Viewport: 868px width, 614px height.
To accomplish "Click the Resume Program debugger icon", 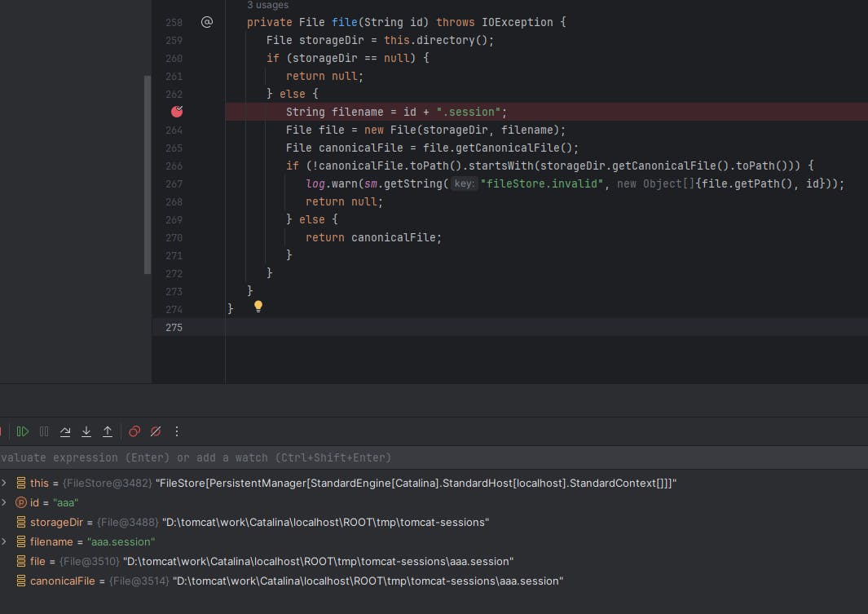I will tap(23, 431).
